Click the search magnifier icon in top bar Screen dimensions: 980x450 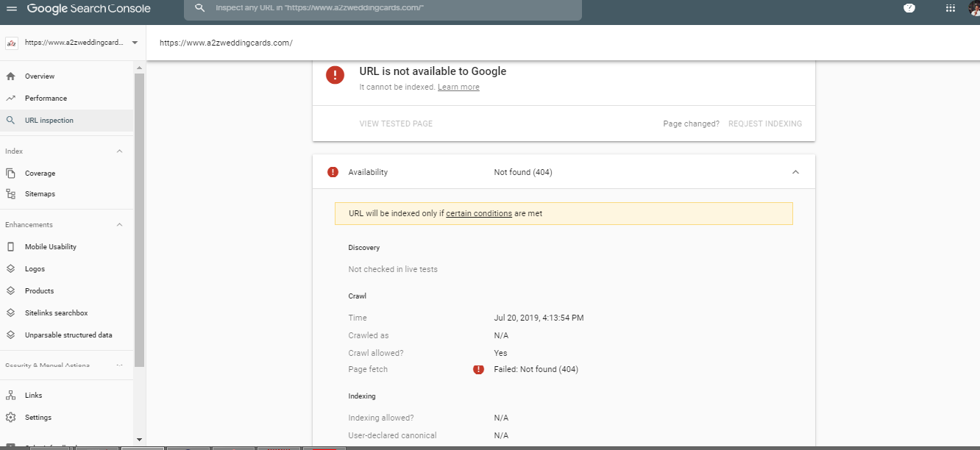199,8
